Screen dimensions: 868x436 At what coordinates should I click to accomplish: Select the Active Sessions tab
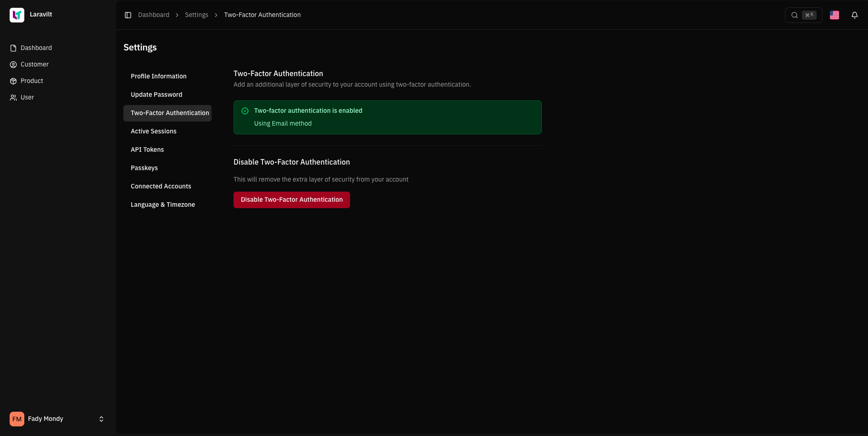click(x=153, y=131)
